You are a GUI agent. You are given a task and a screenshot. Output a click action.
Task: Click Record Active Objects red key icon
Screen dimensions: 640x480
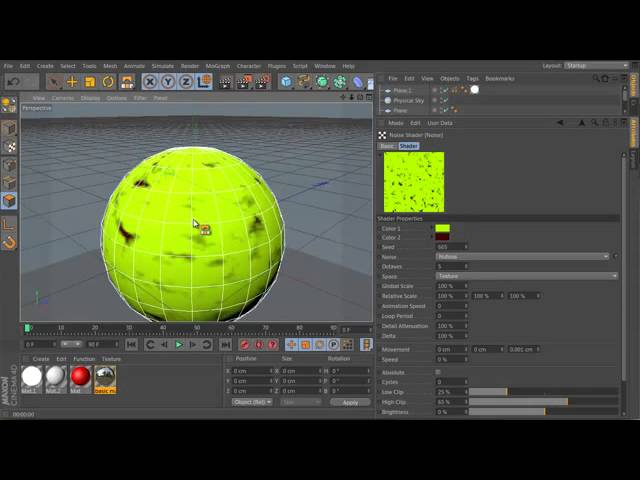click(244, 345)
